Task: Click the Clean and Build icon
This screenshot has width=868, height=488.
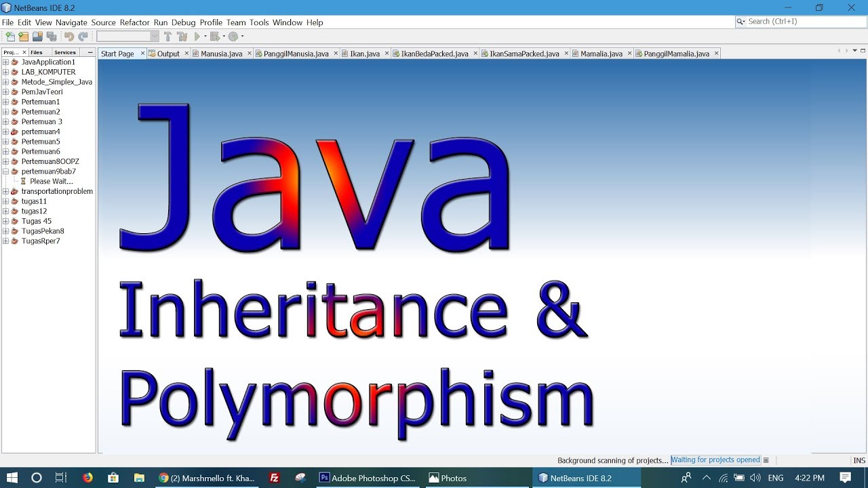Action: click(x=182, y=37)
